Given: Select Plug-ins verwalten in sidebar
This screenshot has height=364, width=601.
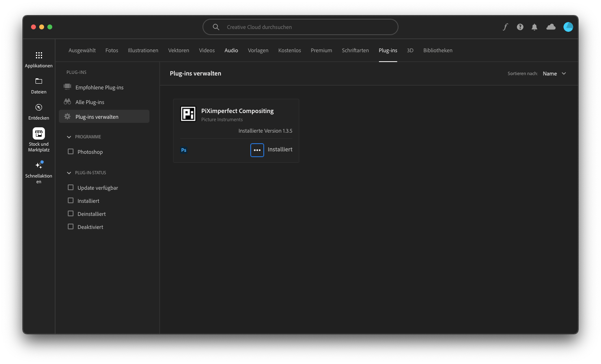Looking at the screenshot, I should [x=104, y=116].
